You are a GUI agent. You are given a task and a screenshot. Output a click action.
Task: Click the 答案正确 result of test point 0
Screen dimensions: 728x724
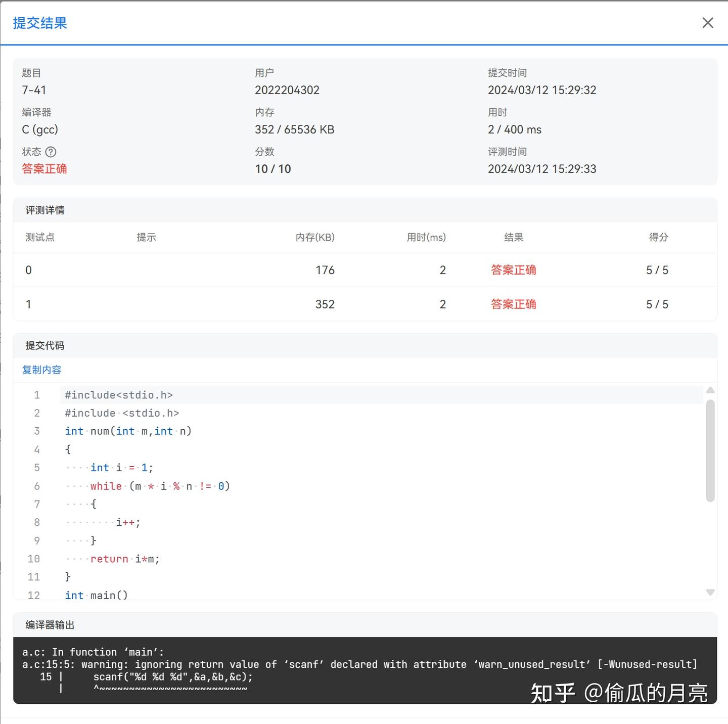click(514, 270)
